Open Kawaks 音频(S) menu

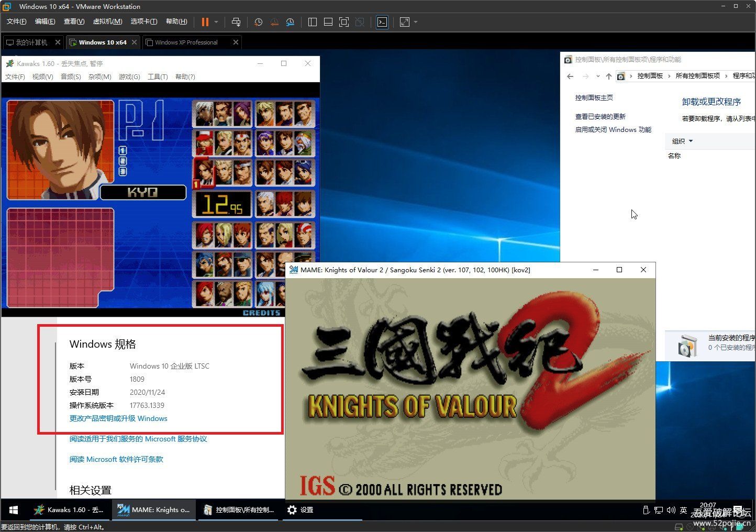pos(71,76)
